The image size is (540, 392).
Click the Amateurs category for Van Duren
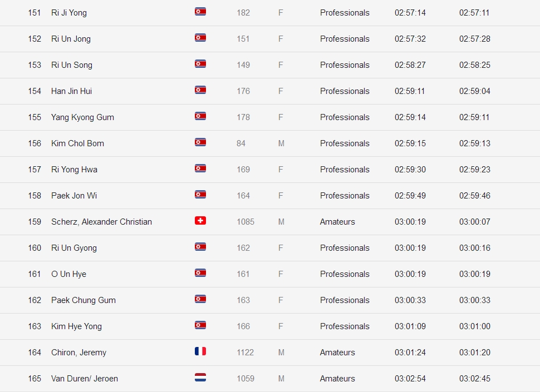(337, 379)
